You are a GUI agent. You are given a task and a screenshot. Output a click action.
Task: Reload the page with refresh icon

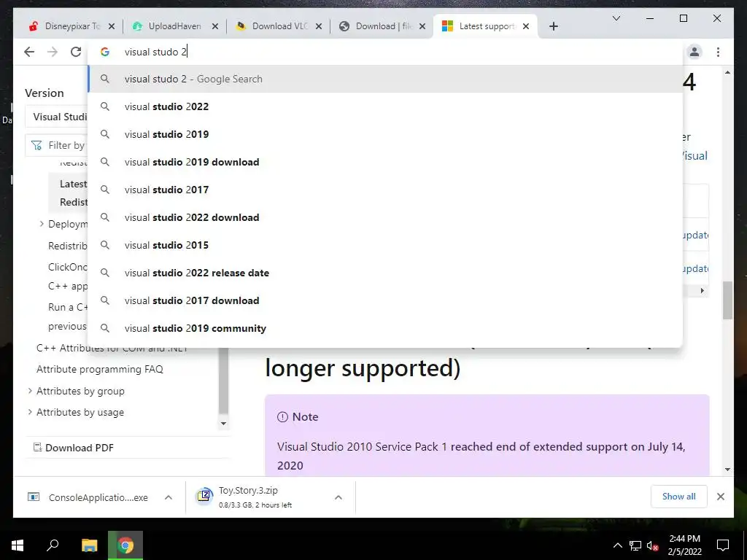[76, 52]
